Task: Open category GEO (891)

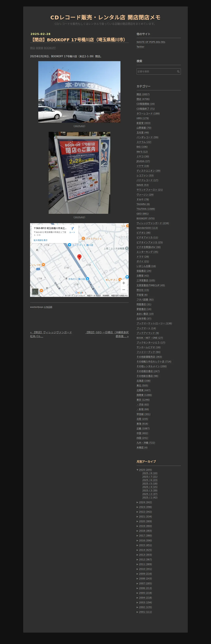Action: click(143, 214)
